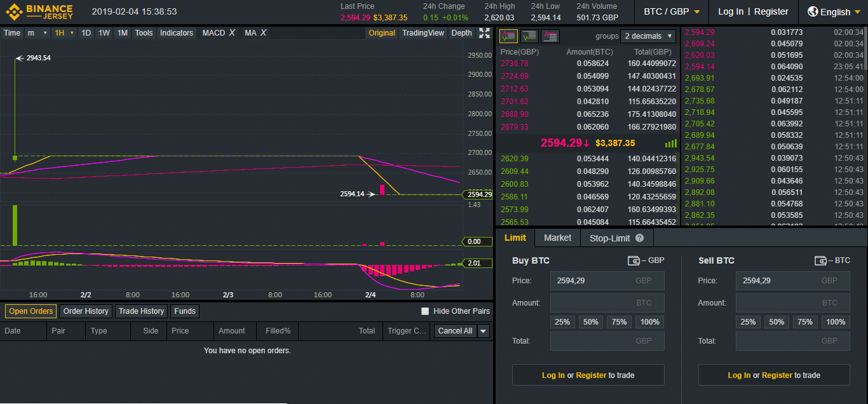
Task: Select the Open Orders tab
Action: (x=31, y=311)
